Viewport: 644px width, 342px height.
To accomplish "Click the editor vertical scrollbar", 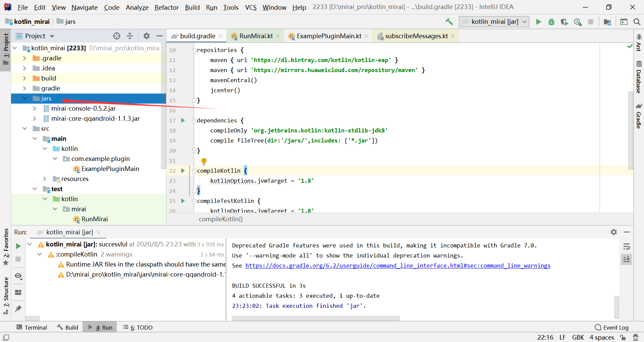I will point(631,130).
